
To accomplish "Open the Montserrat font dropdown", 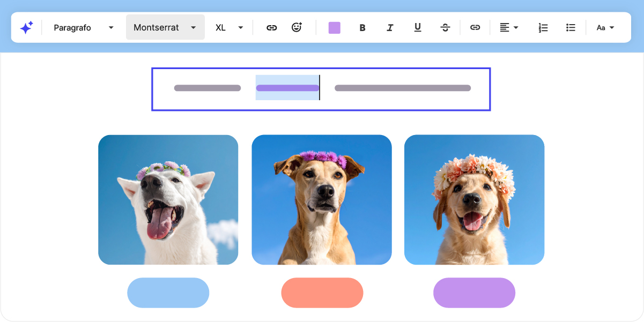I will click(165, 27).
